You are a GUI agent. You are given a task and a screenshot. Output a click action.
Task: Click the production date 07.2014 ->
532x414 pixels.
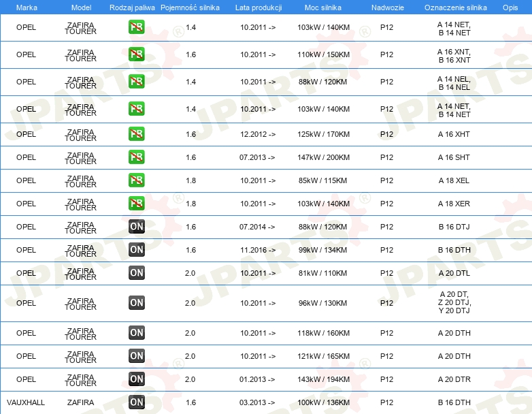[x=257, y=227]
